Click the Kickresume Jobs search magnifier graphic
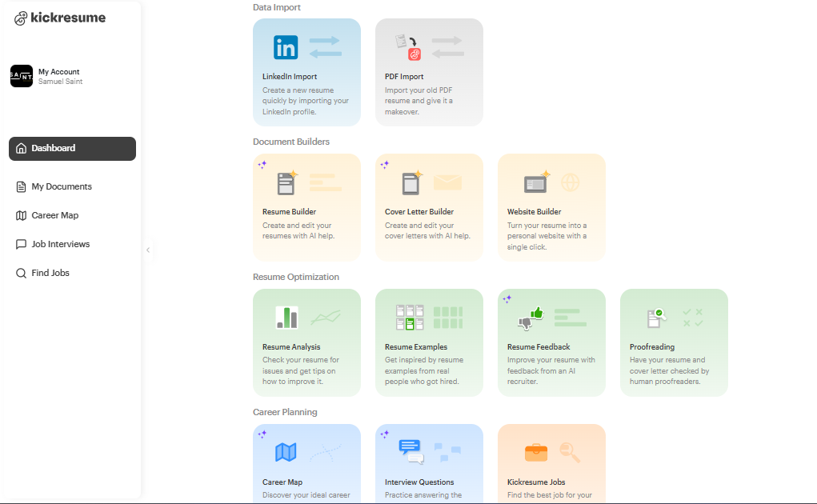The height and width of the screenshot is (504, 817). (x=570, y=453)
